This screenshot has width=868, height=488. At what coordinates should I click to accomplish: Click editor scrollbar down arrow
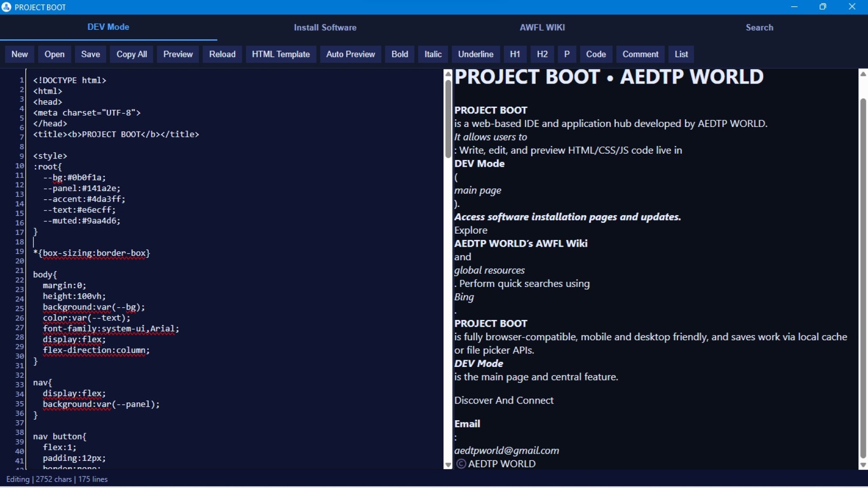point(448,465)
